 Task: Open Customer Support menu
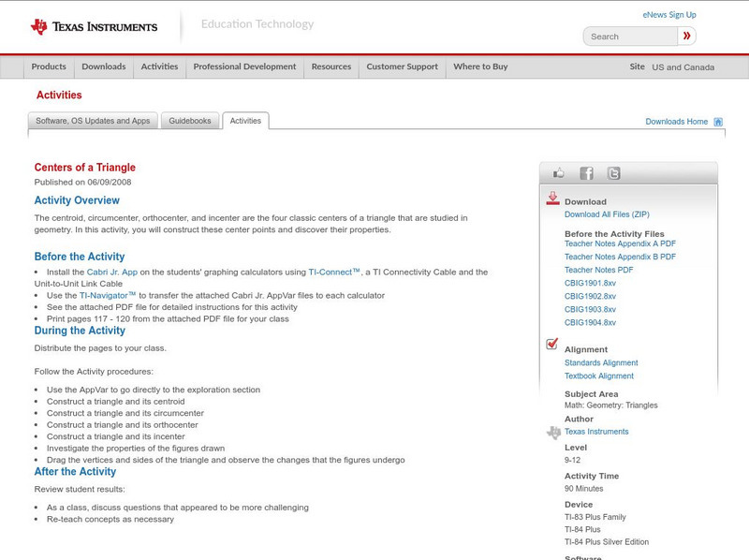[x=403, y=66]
